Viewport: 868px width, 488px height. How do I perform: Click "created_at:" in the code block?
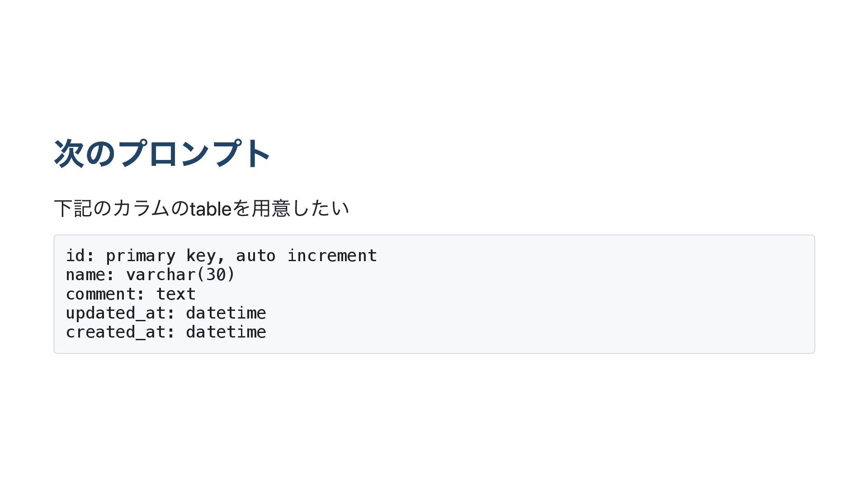[121, 332]
